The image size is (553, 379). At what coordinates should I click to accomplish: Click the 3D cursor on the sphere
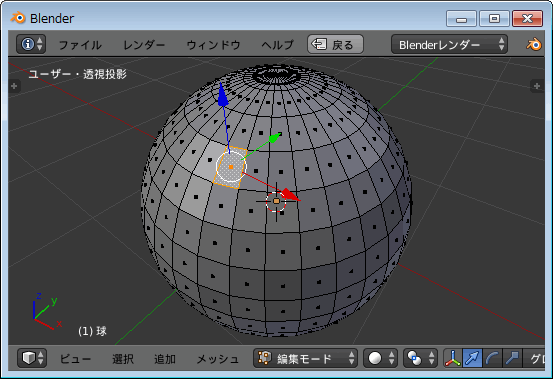click(x=276, y=201)
